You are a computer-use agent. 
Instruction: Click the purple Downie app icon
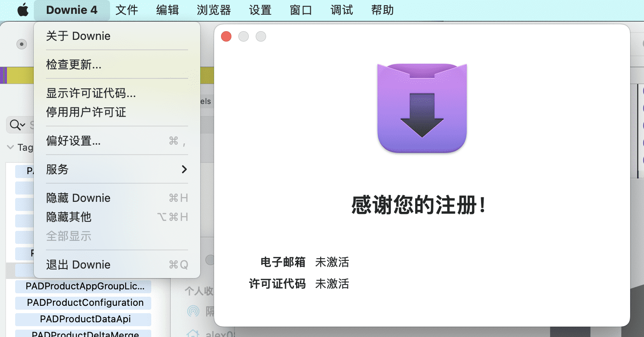pyautogui.click(x=422, y=108)
